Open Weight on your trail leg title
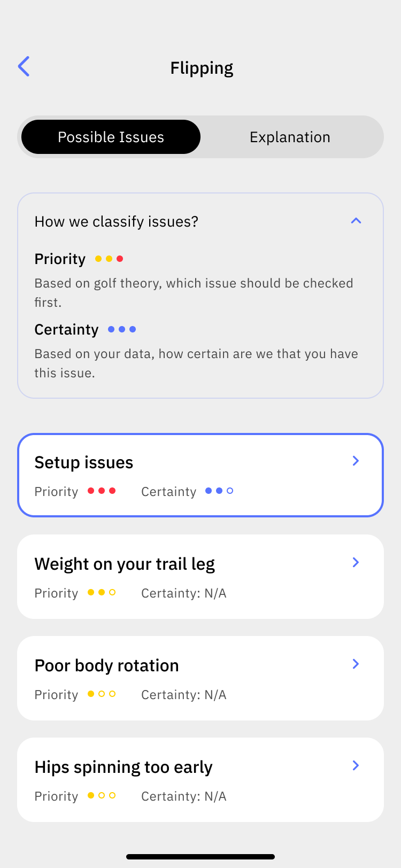This screenshot has width=401, height=868. pos(125,564)
